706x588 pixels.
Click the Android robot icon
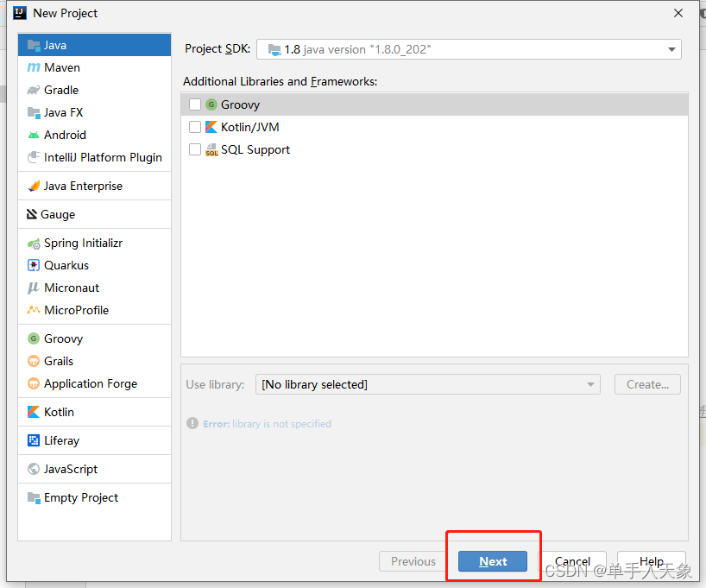pos(34,135)
